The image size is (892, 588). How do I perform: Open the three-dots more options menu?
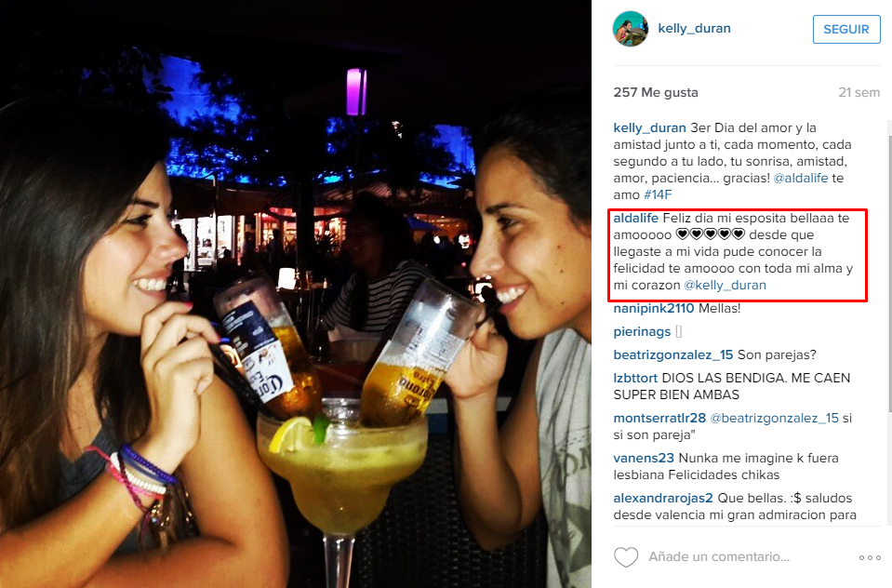(870, 557)
